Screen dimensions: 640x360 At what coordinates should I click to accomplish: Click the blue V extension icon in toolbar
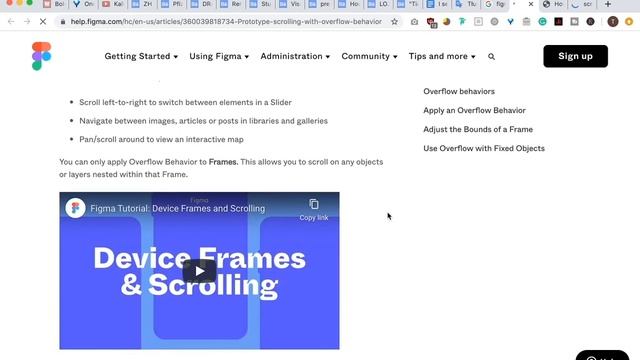click(511, 22)
